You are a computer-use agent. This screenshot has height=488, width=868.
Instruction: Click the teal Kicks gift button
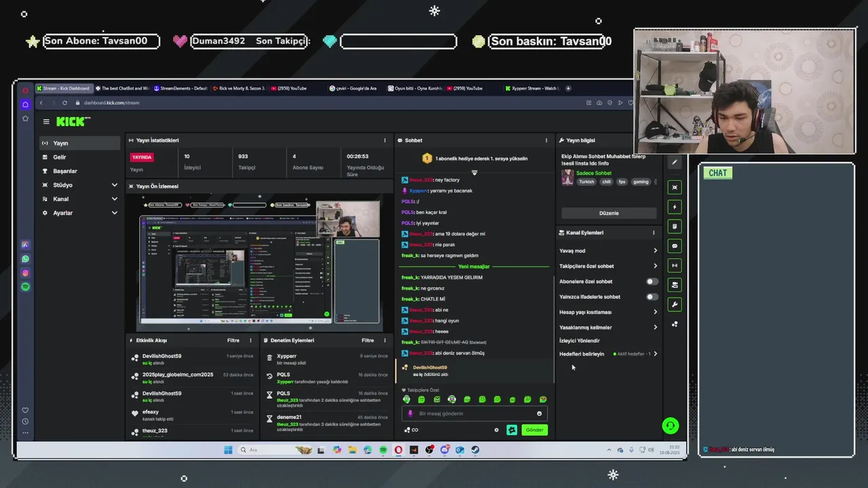pos(512,430)
